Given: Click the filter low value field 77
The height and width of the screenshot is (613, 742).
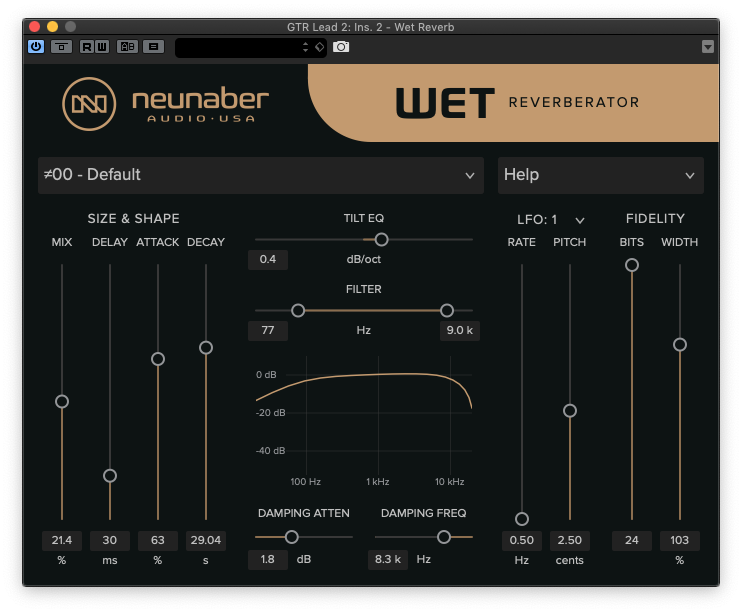Looking at the screenshot, I should pyautogui.click(x=268, y=330).
